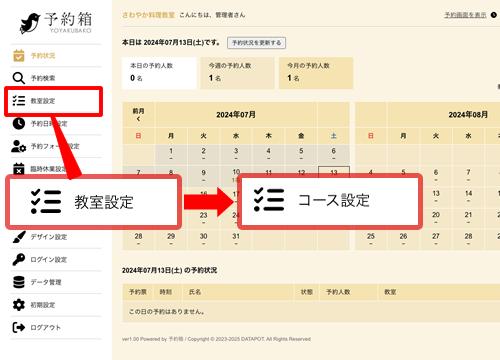Select July 29 in 2024年07月 calendar
The height and width of the screenshot is (360, 500).
[171, 240]
